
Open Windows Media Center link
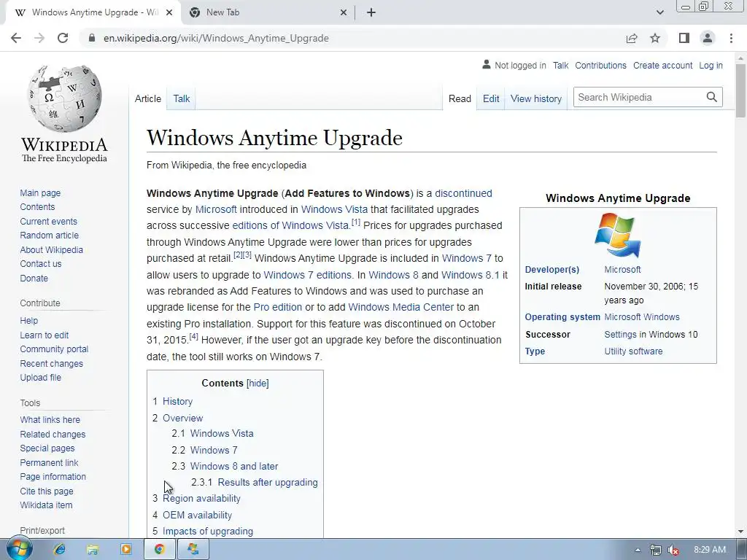[x=400, y=307]
